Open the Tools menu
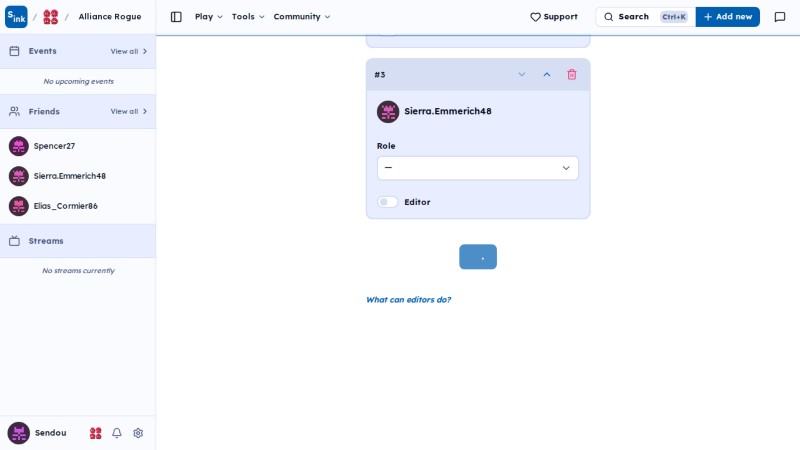Screen dimensions: 800x450 tap(248, 16)
